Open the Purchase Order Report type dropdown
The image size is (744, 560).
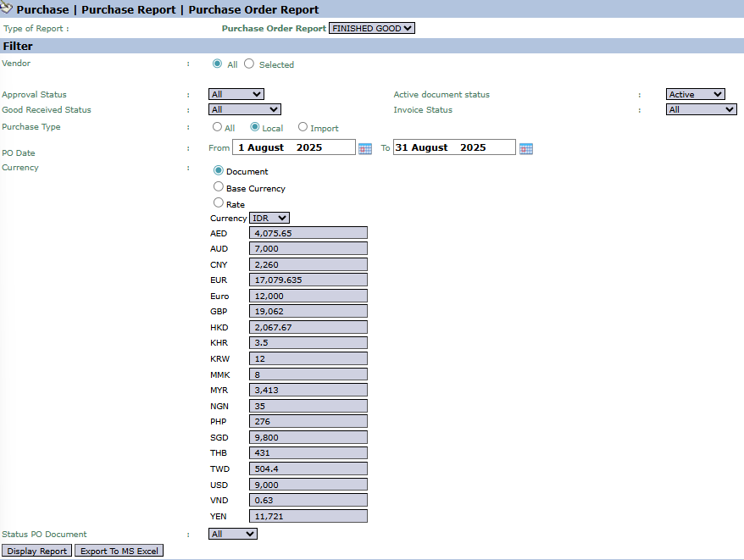click(x=372, y=28)
